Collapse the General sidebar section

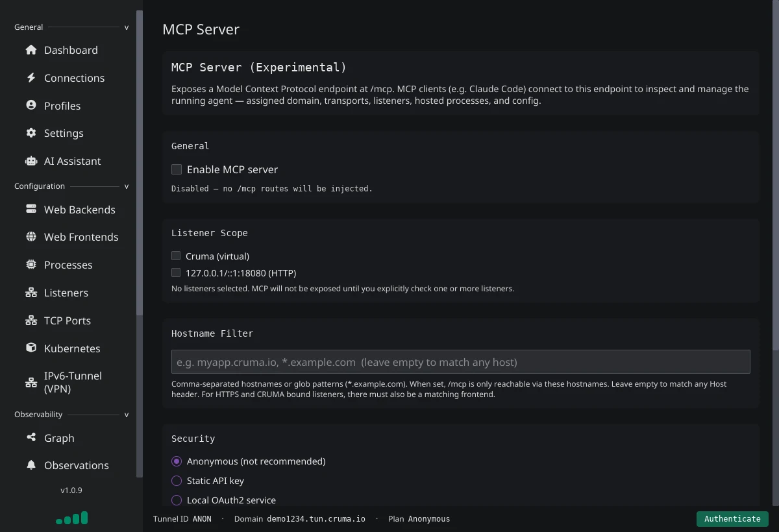[127, 27]
